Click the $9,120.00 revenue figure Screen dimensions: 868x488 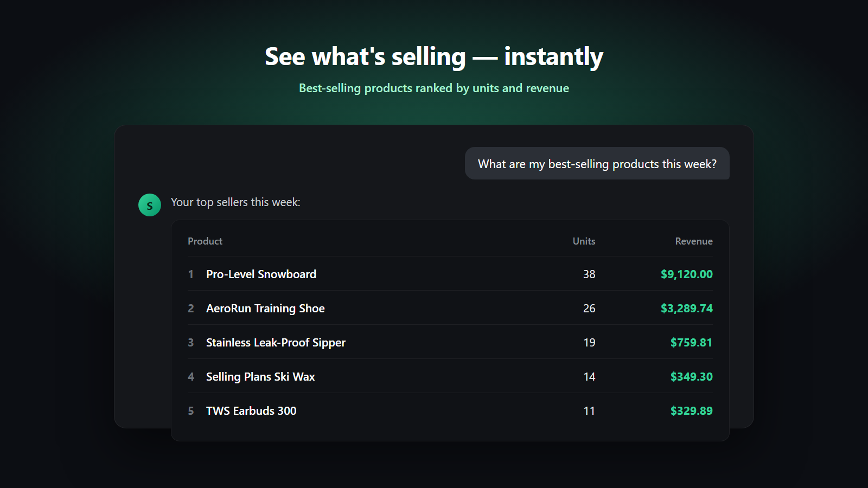(x=687, y=274)
